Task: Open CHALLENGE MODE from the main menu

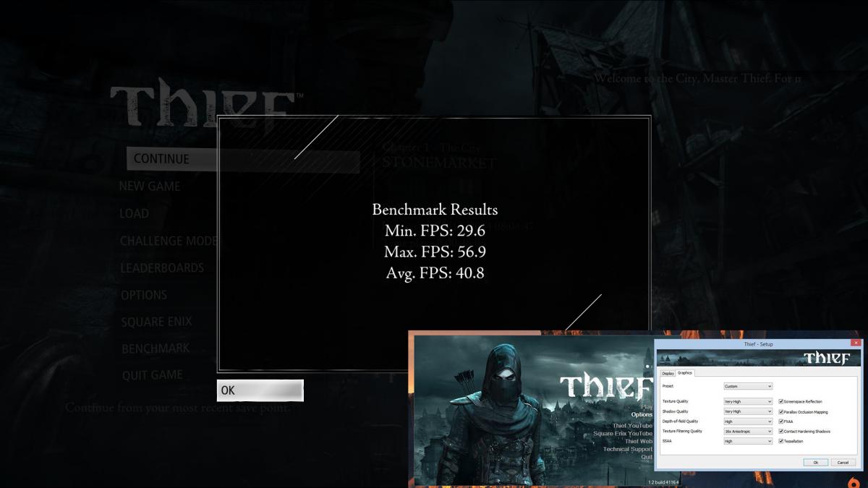Action: pyautogui.click(x=169, y=241)
